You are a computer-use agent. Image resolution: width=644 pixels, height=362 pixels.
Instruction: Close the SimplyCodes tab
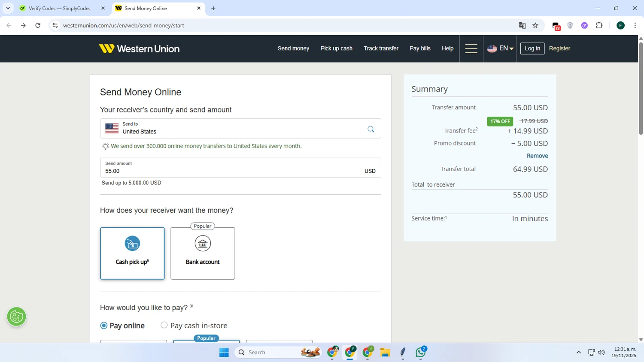pyautogui.click(x=103, y=8)
